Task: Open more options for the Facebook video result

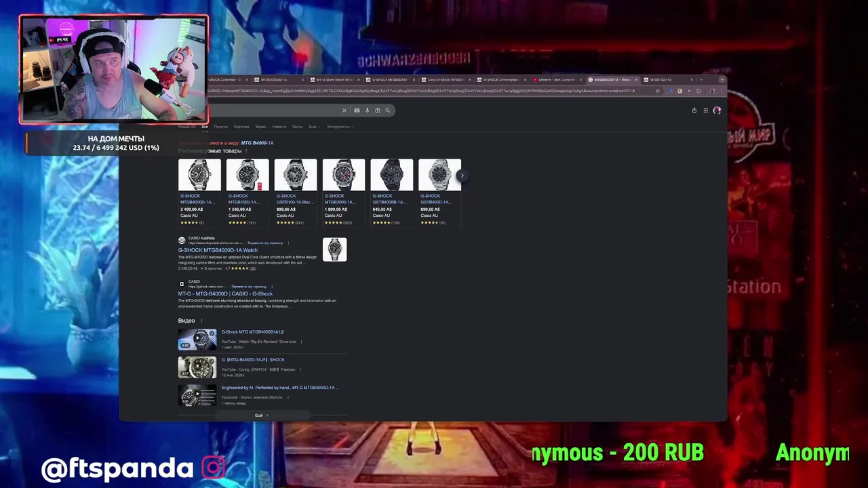Action: tap(288, 397)
